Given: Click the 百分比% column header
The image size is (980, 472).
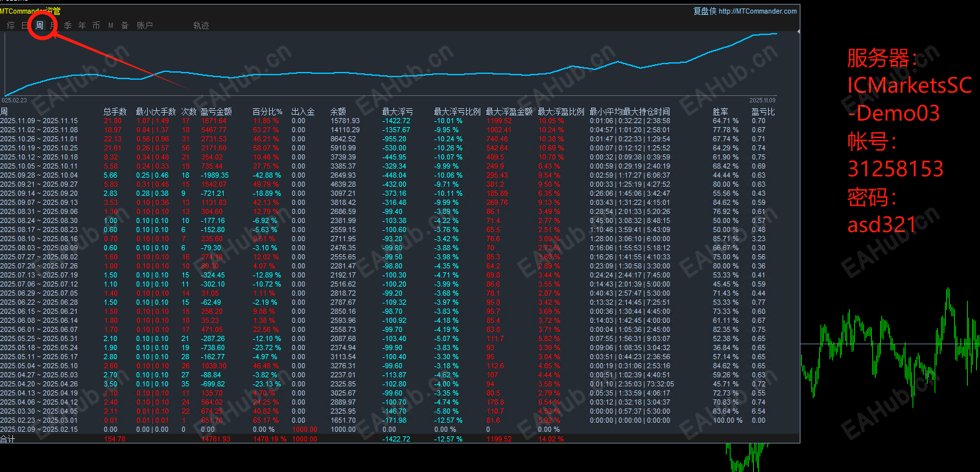Looking at the screenshot, I should [268, 112].
